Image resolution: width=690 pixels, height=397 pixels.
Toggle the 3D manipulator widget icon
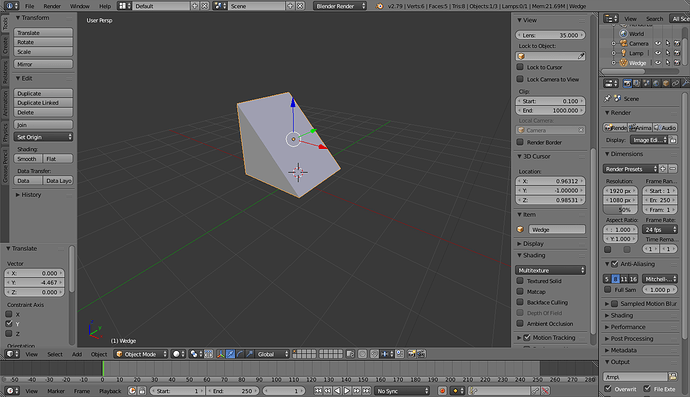(x=220, y=354)
